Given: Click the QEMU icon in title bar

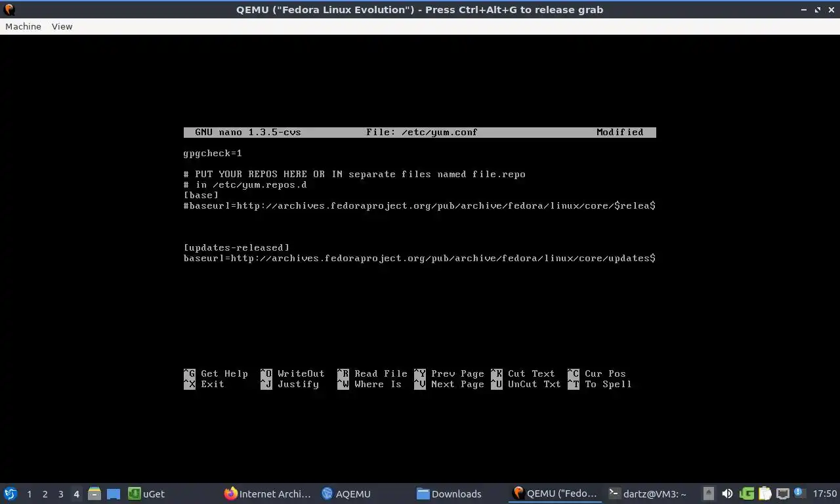Looking at the screenshot, I should click(9, 10).
